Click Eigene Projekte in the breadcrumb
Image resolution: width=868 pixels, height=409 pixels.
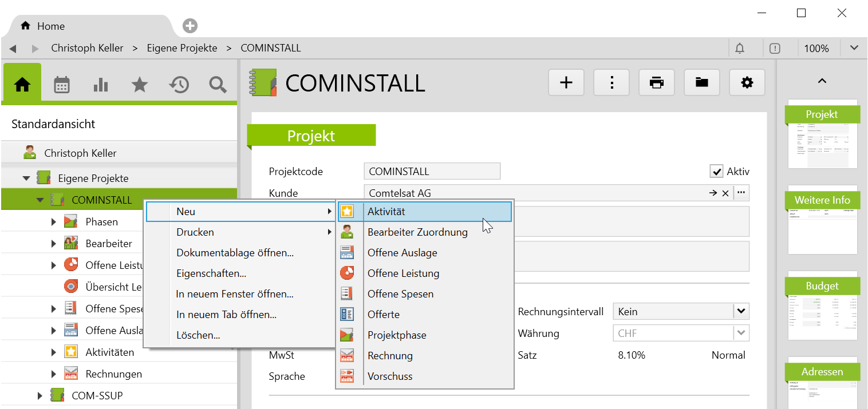(182, 48)
